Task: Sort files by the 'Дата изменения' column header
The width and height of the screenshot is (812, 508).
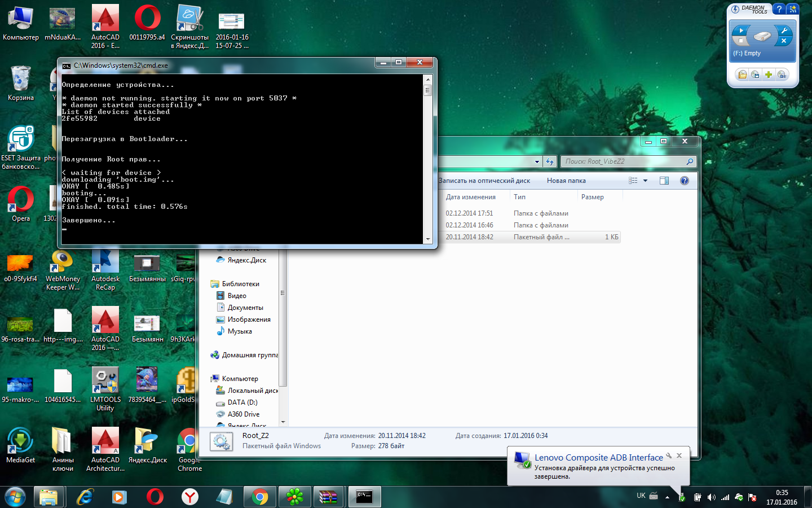Action: coord(470,197)
